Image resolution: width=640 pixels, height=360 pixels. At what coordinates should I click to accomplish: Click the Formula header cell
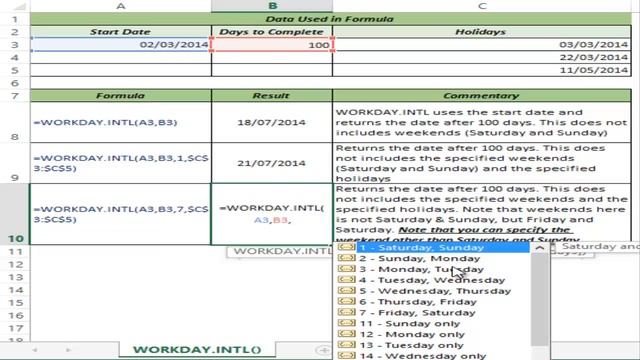coord(121,96)
